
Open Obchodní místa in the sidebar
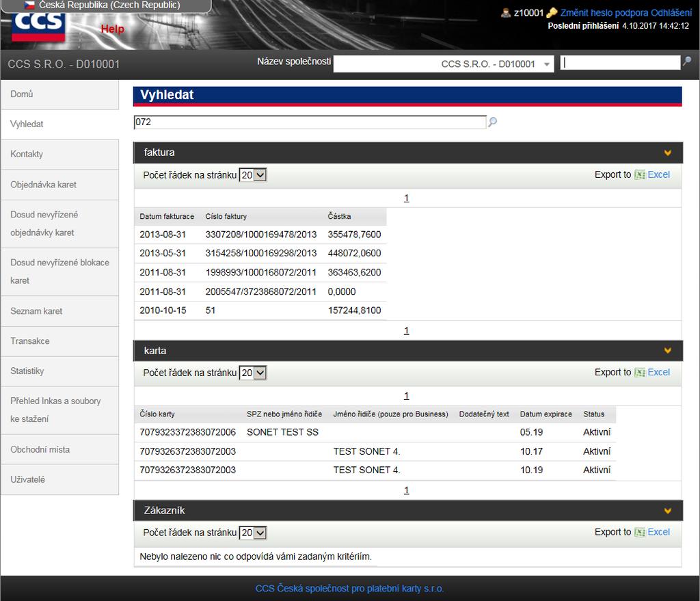pyautogui.click(x=60, y=450)
